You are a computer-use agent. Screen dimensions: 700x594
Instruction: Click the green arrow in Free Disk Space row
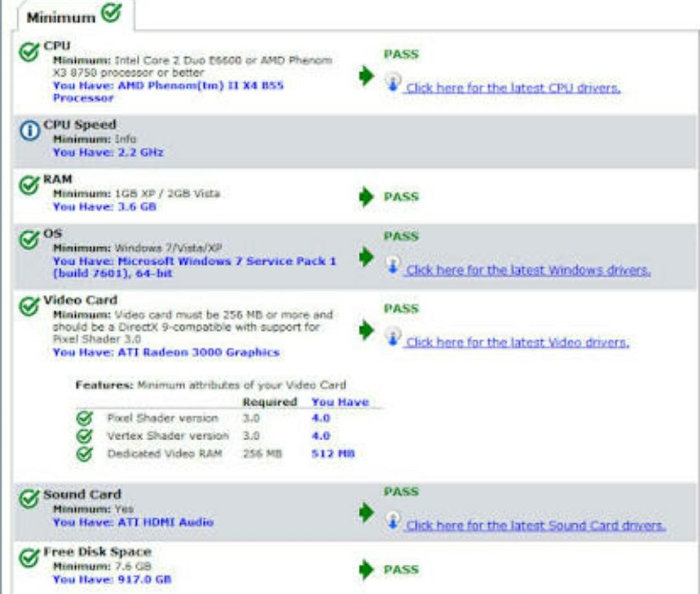[x=367, y=569]
